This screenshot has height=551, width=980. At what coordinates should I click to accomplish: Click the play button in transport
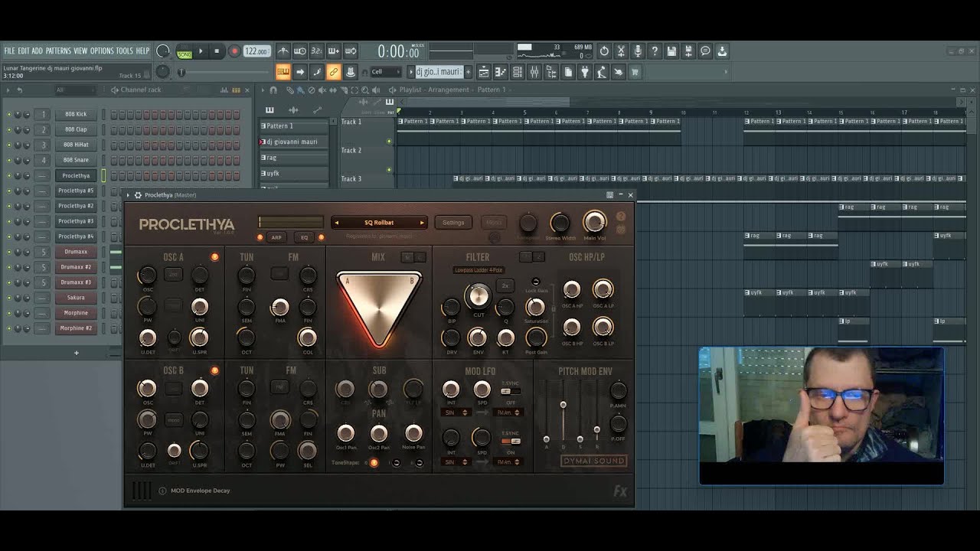pos(201,51)
